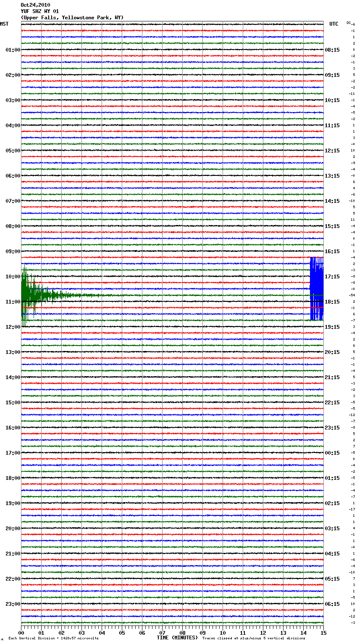The height and width of the screenshot is (644, 357).
Task: Click the 21:15 UTC time label
Action: [x=332, y=377]
